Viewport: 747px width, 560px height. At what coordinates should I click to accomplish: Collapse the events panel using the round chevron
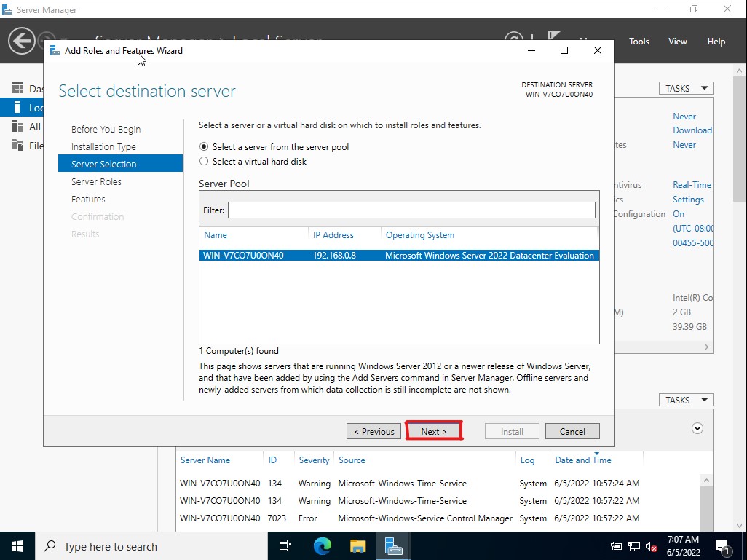[697, 428]
